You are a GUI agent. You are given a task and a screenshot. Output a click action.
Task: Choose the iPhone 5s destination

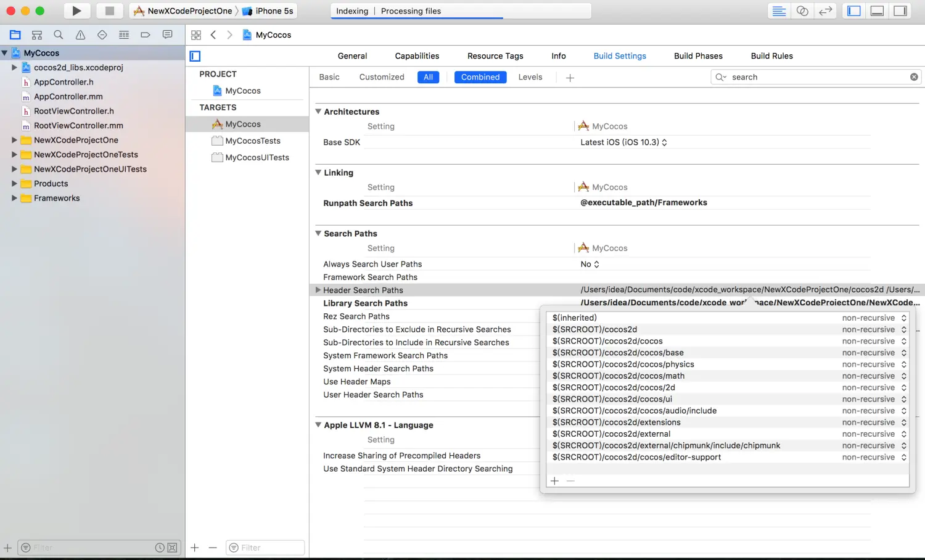coord(269,10)
